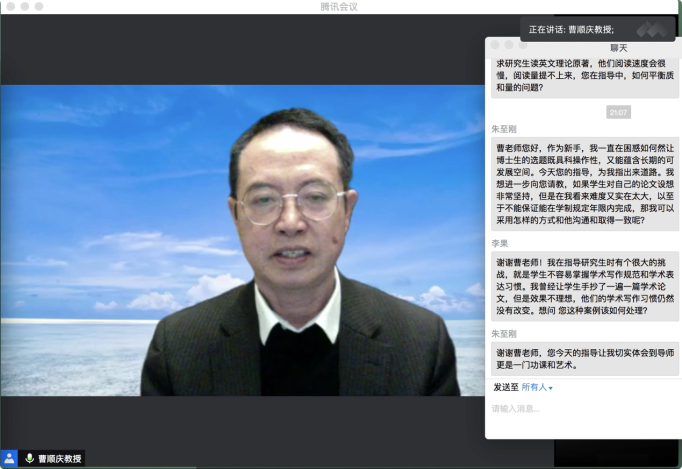Screen dimensions: 682x469
Task: Close the 腾讯会议 main window
Action: [x=9, y=6]
